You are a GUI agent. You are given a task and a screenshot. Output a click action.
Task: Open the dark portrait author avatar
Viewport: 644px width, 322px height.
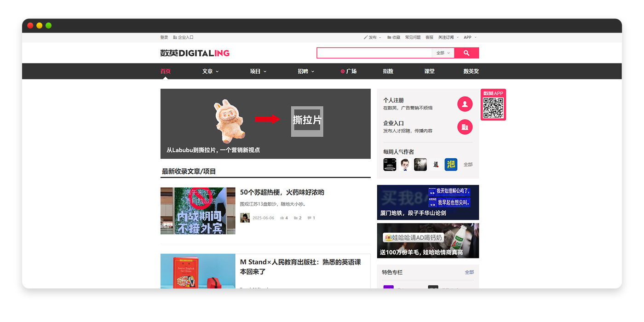click(x=420, y=164)
